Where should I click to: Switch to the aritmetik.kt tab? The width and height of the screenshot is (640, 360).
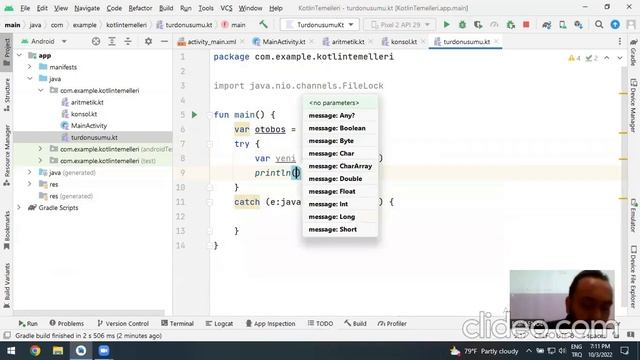pos(347,42)
